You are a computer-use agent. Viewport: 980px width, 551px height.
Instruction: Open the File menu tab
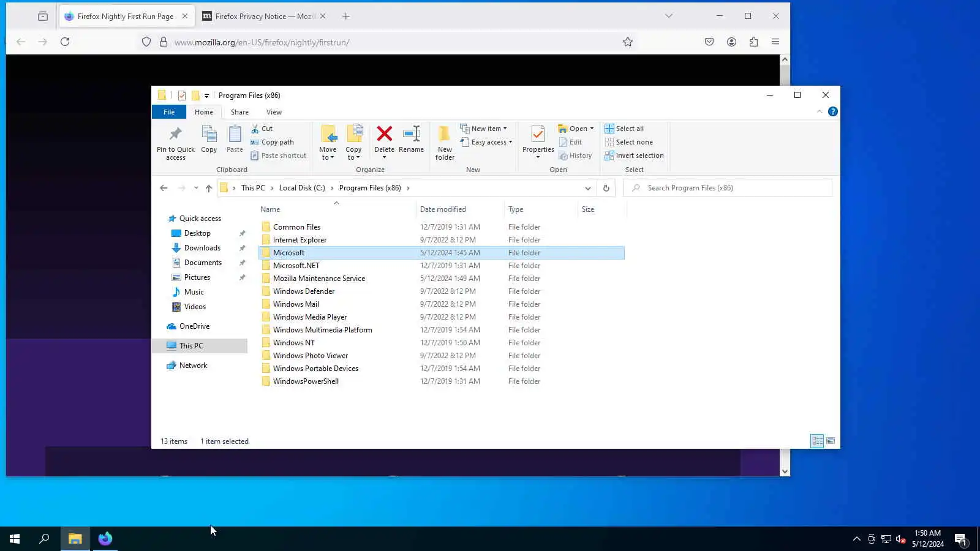pyautogui.click(x=169, y=112)
